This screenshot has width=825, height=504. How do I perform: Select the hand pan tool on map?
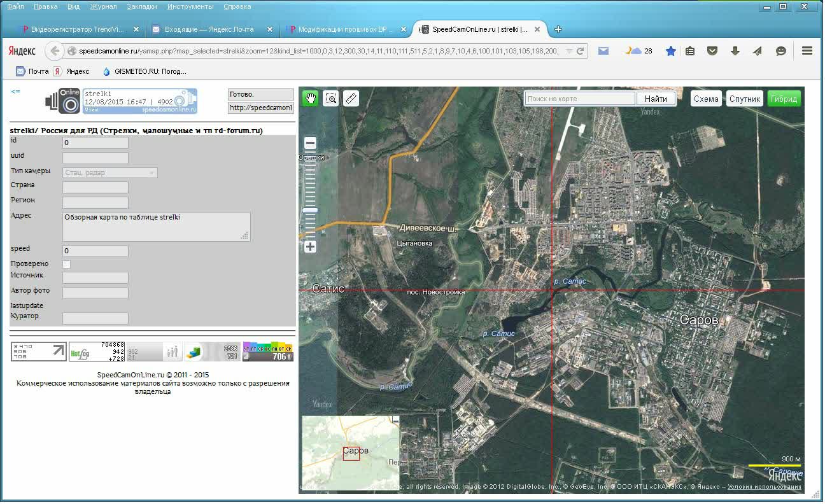310,98
